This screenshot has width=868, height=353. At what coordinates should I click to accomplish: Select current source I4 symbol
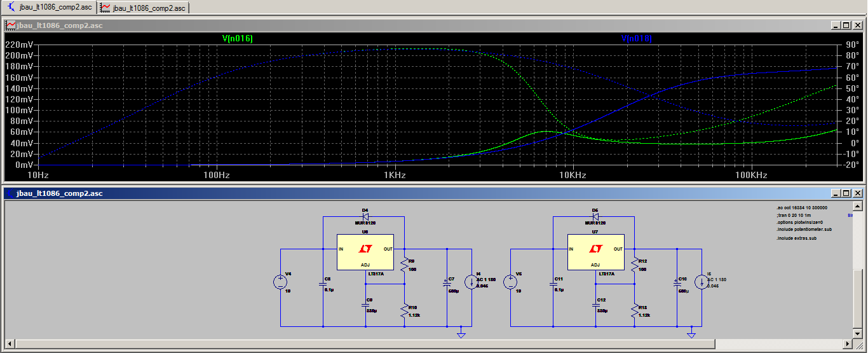[471, 282]
